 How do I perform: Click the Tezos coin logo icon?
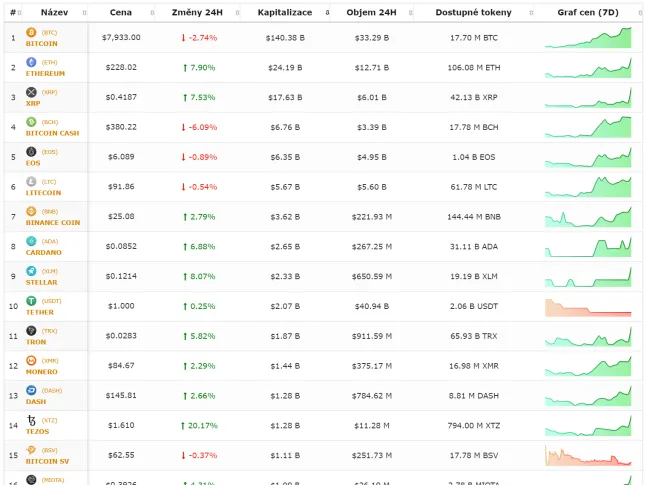tap(31, 420)
